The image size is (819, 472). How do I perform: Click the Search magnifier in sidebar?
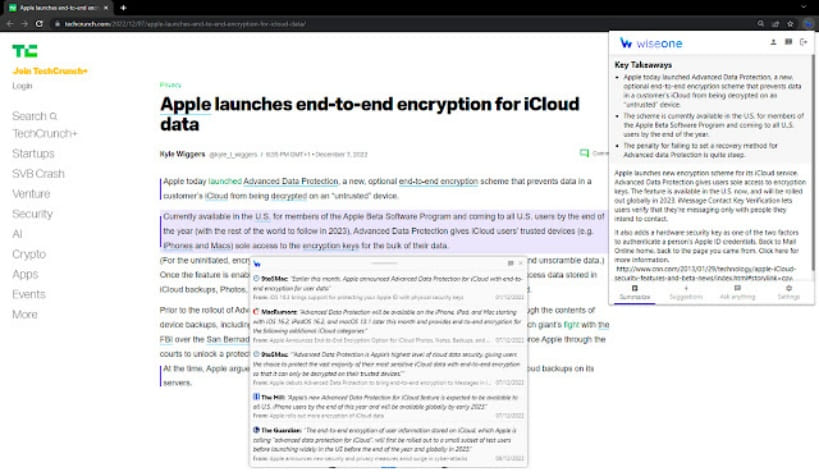point(53,116)
